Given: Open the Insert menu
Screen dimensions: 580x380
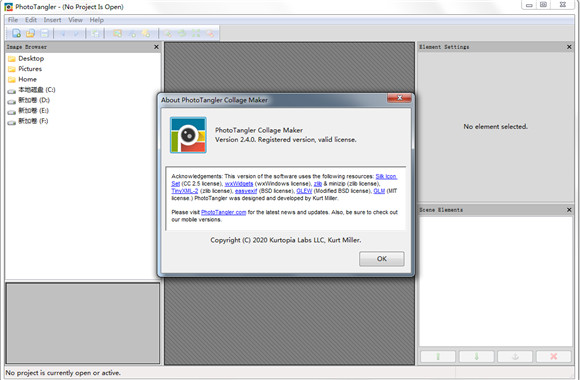Looking at the screenshot, I should click(52, 20).
